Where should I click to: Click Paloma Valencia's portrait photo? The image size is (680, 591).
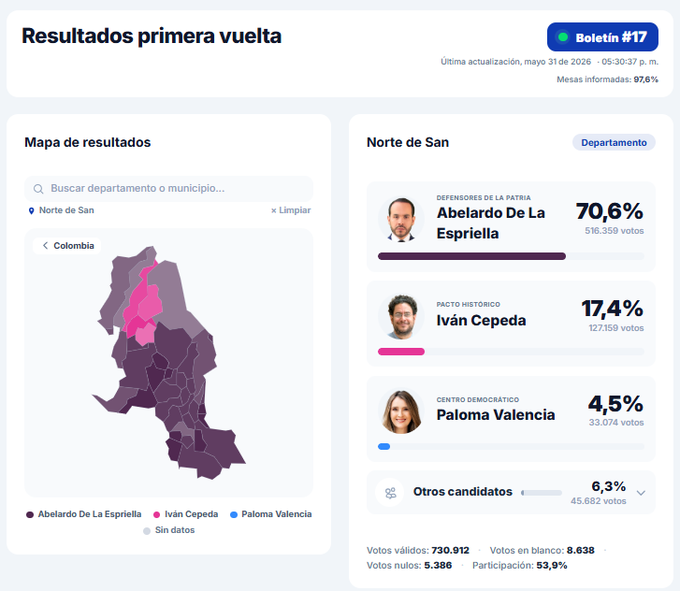tap(401, 411)
